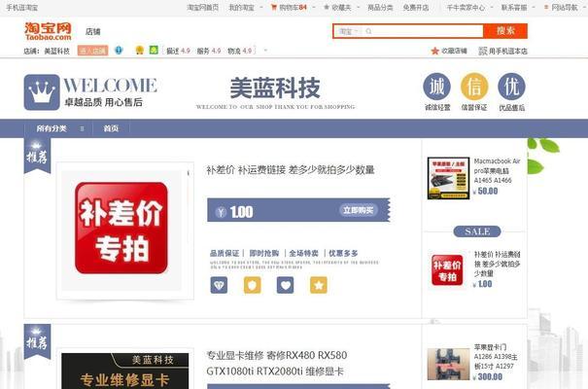
Task: Click the blue heart icon under 全场特卖
Action: [286, 285]
